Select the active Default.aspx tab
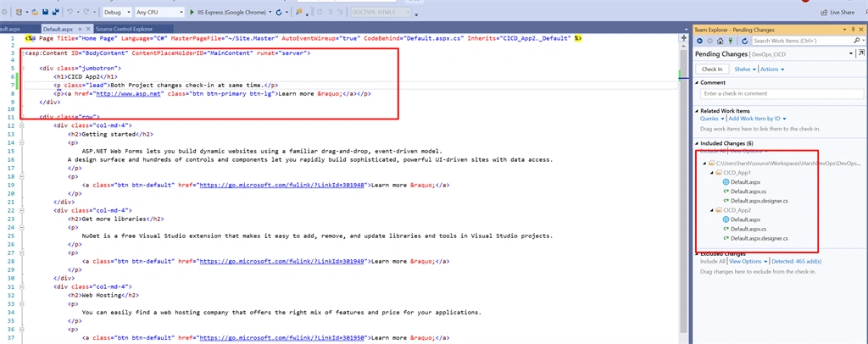Image resolution: width=868 pixels, height=344 pixels. [x=58, y=29]
